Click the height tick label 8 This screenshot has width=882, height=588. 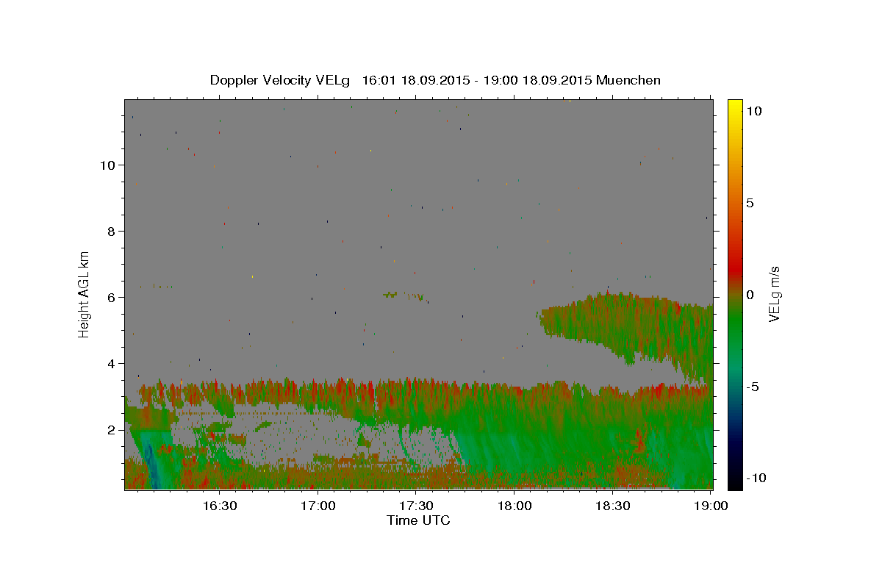click(111, 231)
